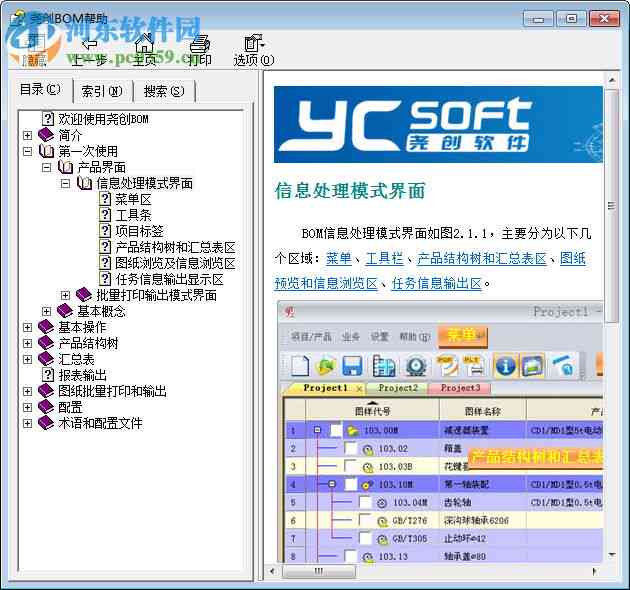Viewport: 630px width, 590px height.
Task: Click the horizontal scroll right arrow
Action: 595,571
